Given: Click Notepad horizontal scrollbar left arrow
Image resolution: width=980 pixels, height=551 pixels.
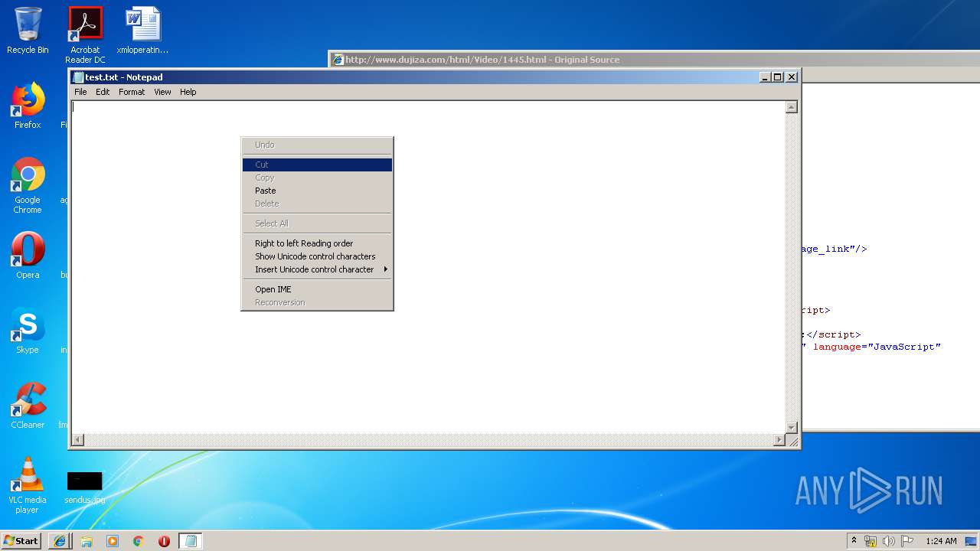Looking at the screenshot, I should pos(77,440).
